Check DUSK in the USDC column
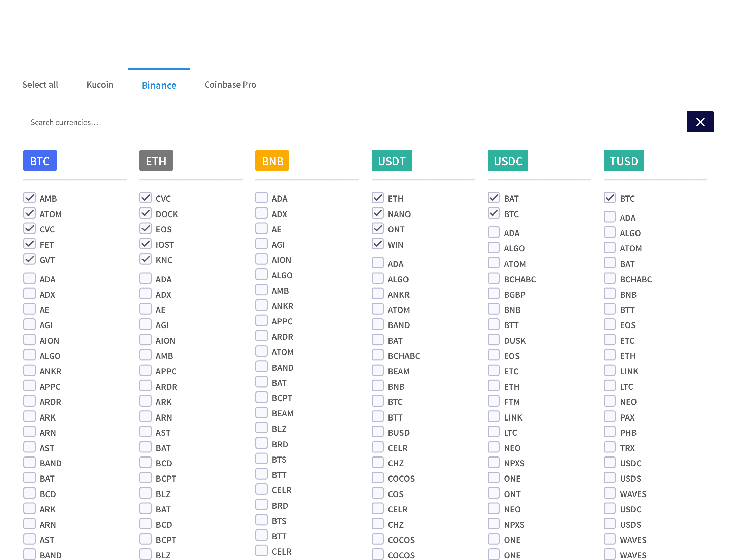This screenshot has height=560, width=741. point(494,340)
